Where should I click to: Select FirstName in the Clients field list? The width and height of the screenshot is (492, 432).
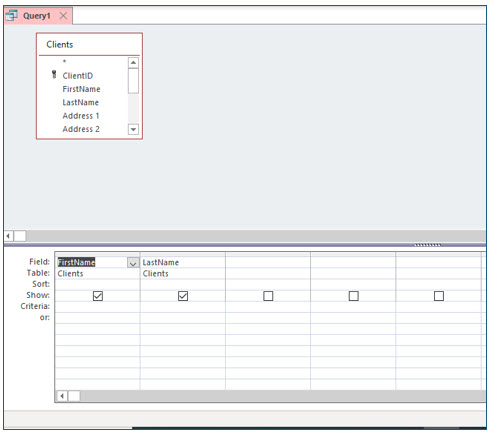point(81,89)
